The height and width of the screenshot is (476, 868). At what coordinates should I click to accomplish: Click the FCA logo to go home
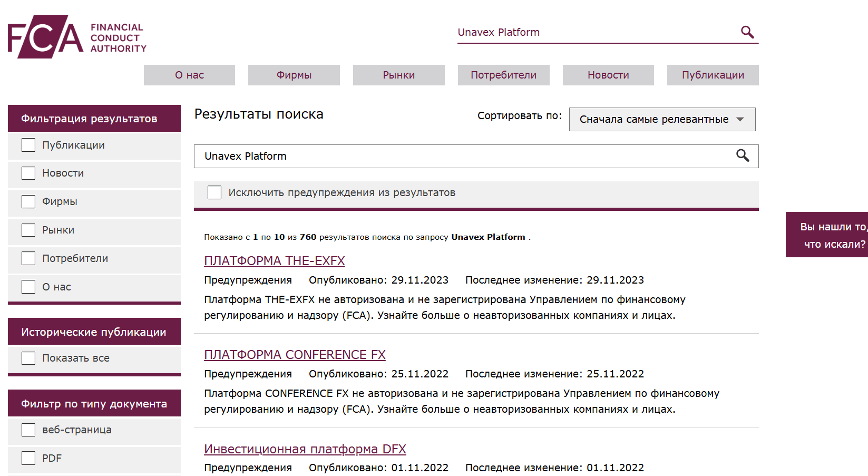pos(77,36)
